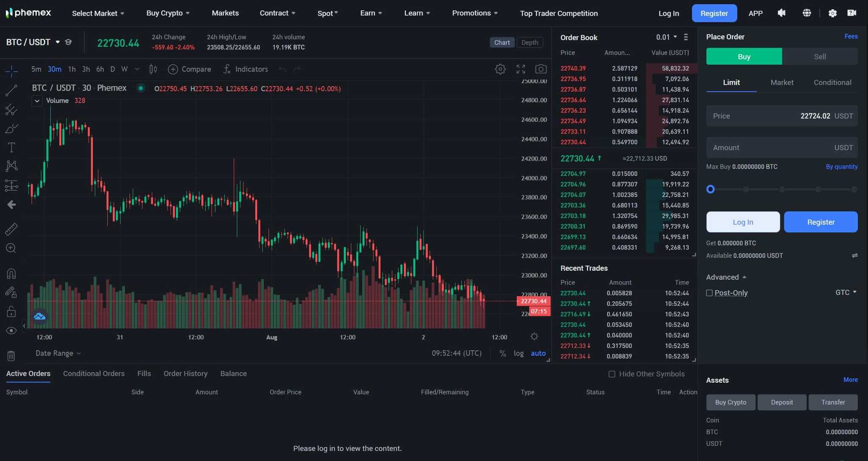Take a chart snapshot with the camera icon

pyautogui.click(x=541, y=69)
